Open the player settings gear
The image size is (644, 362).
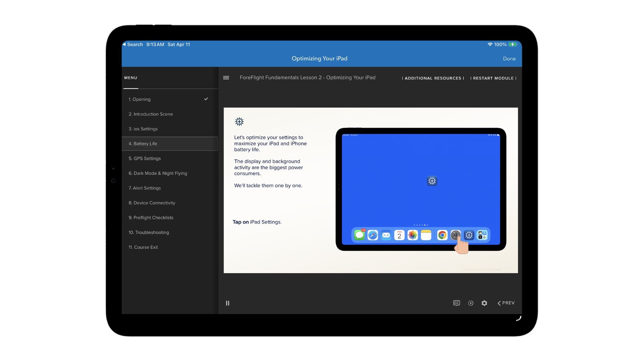point(484,303)
